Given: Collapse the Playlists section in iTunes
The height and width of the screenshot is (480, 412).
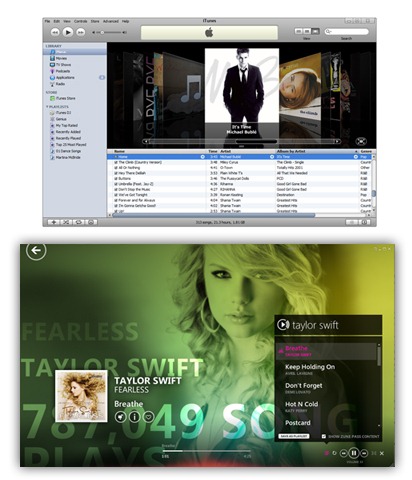Looking at the screenshot, I should [47, 107].
